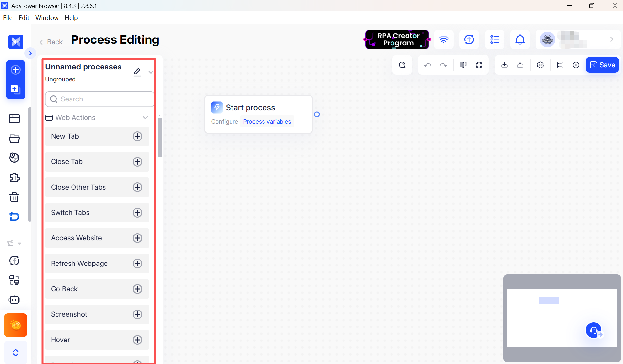Open the canvas search magnifier tool
Image resolution: width=623 pixels, height=364 pixels.
(x=402, y=65)
